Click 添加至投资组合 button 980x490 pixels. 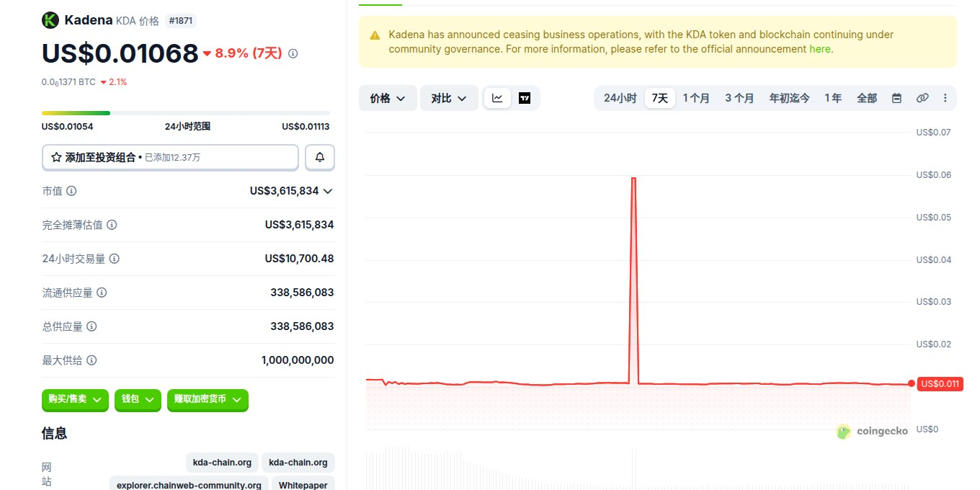pyautogui.click(x=170, y=157)
